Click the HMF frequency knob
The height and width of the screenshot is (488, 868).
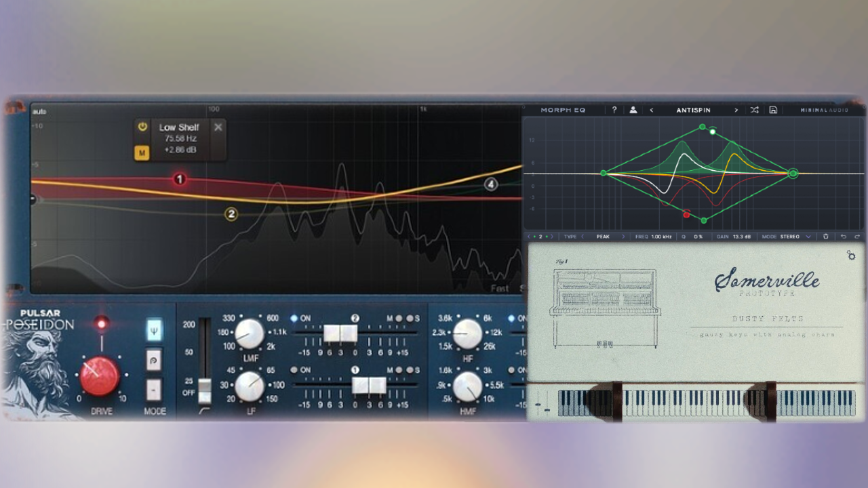pos(467,386)
